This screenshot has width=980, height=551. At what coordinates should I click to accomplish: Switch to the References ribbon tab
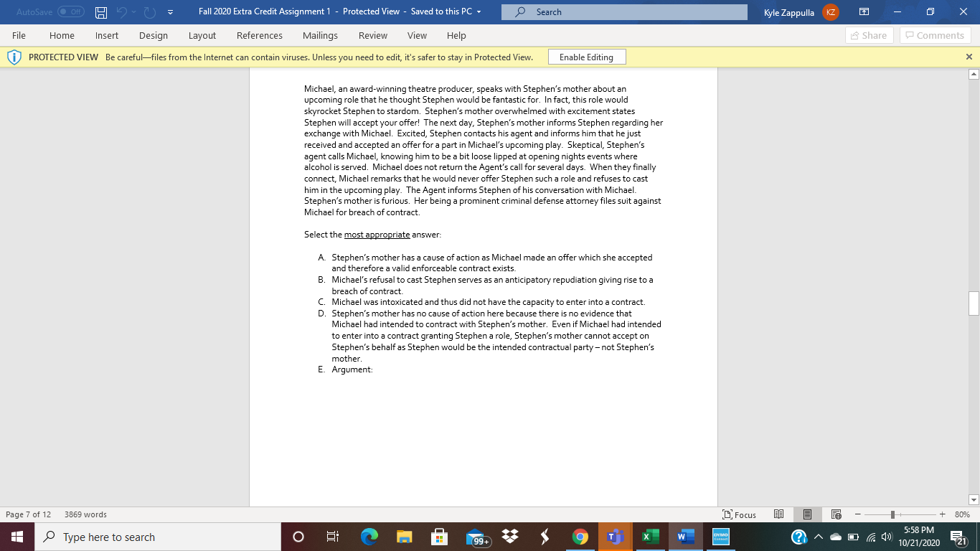pyautogui.click(x=259, y=35)
